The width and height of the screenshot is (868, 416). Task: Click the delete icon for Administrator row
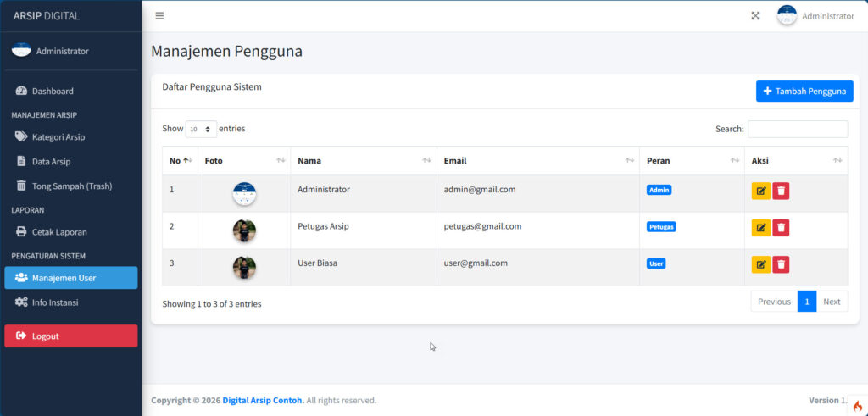(x=781, y=191)
